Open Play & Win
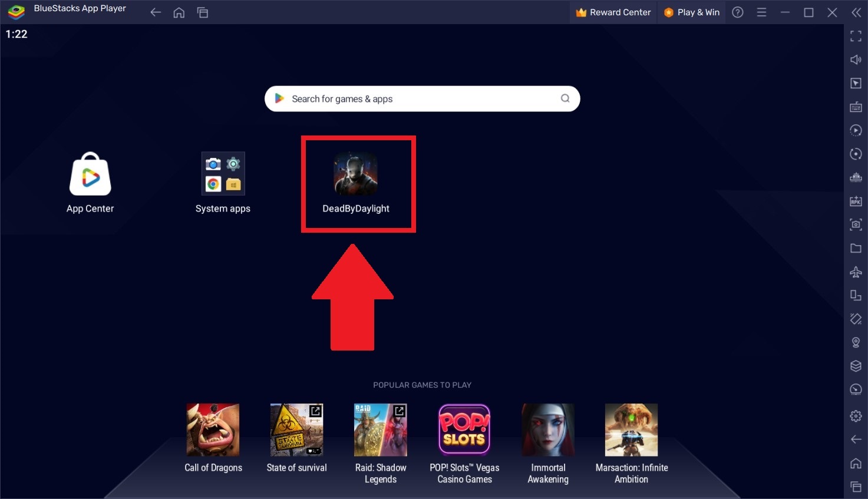Screen dimensions: 868x499 (692, 12)
